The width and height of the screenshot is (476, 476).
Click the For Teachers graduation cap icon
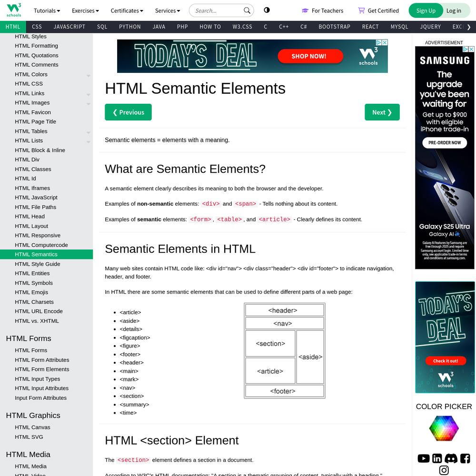[x=305, y=10]
